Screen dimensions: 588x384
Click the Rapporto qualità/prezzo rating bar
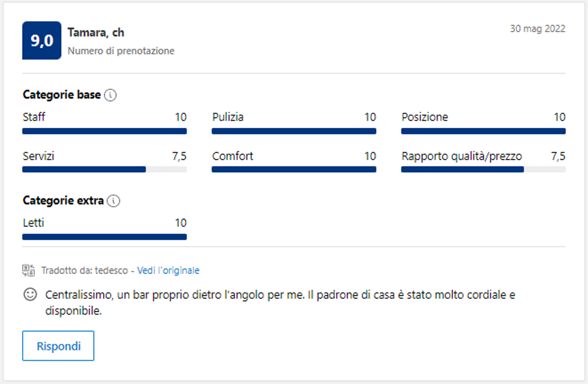point(483,170)
